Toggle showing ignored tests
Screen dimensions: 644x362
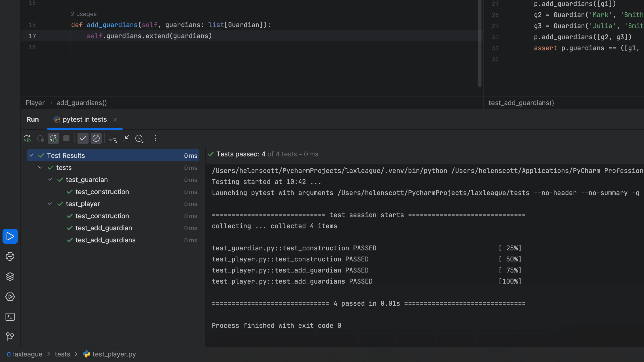click(96, 138)
